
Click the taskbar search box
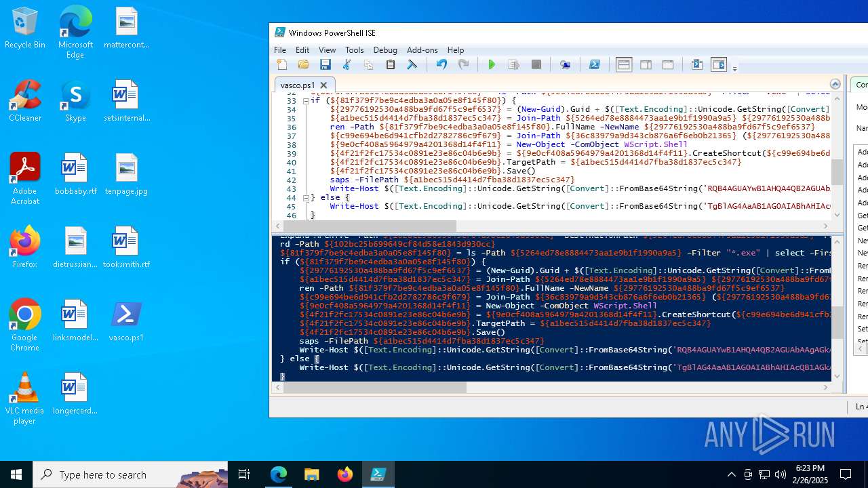[130, 474]
